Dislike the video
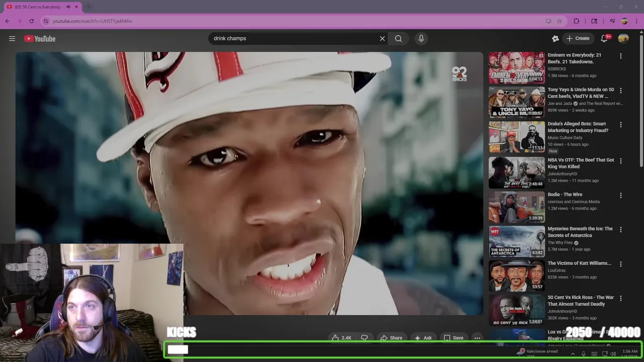 point(365,338)
